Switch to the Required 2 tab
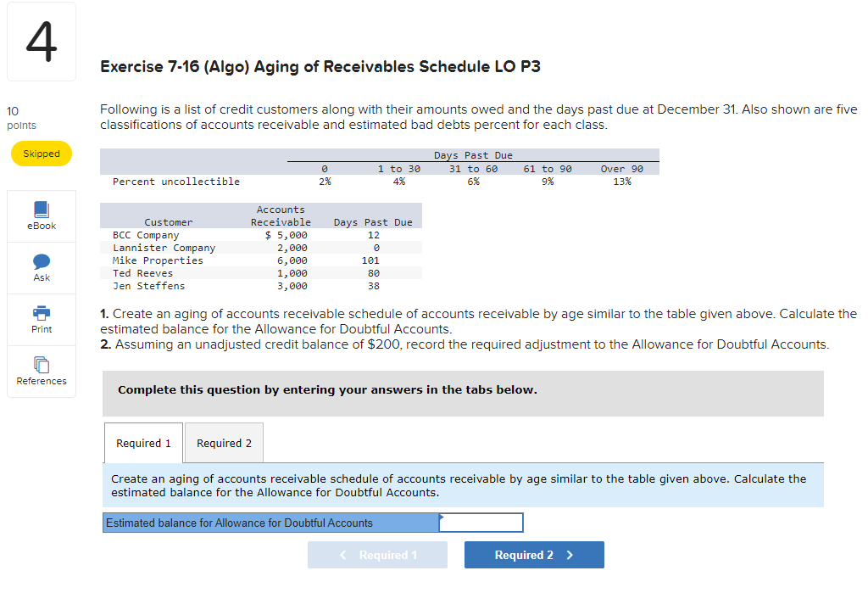 click(x=223, y=442)
